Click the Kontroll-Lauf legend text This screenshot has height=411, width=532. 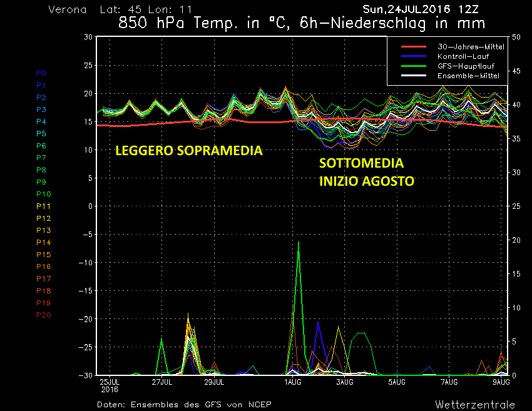463,56
